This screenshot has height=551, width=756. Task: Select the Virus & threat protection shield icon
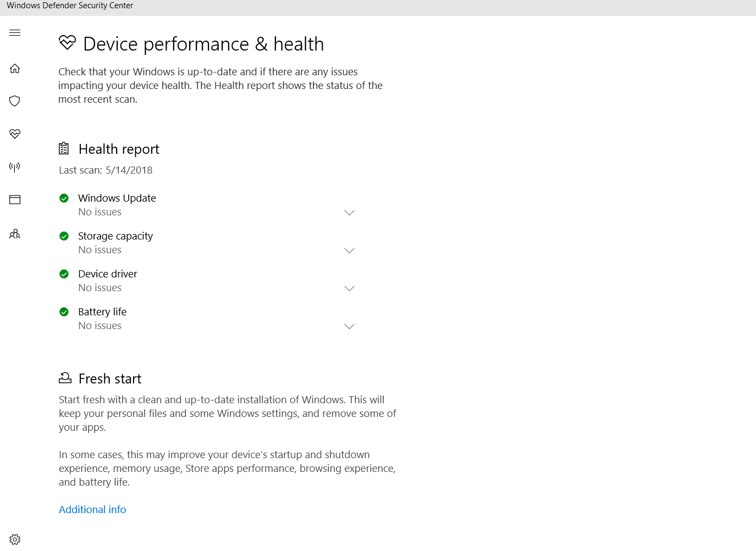coord(14,101)
